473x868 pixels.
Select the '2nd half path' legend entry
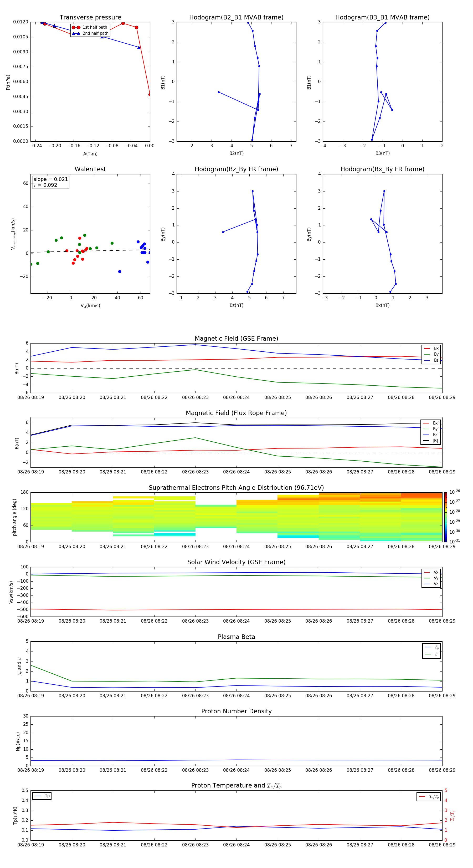tap(90, 33)
